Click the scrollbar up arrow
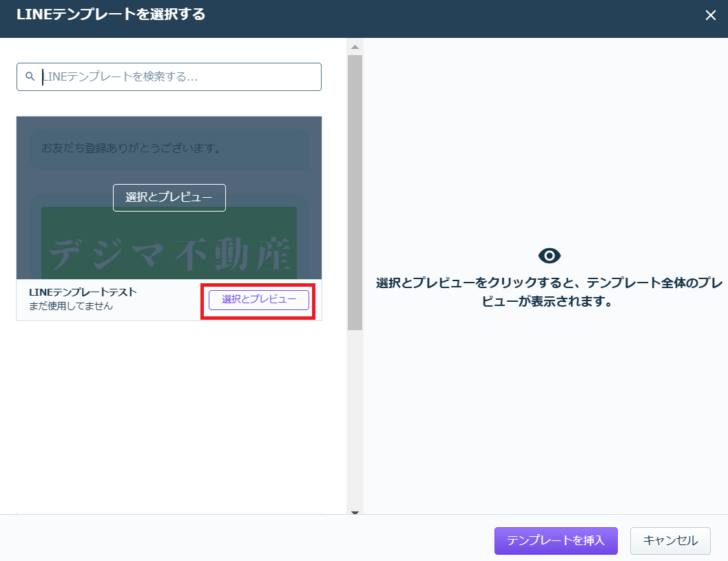The width and height of the screenshot is (728, 561). (x=355, y=47)
